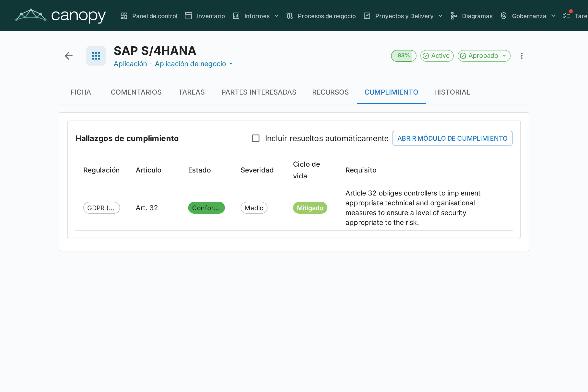
Task: Click the Article 32 requirement description text
Action: [x=413, y=208]
